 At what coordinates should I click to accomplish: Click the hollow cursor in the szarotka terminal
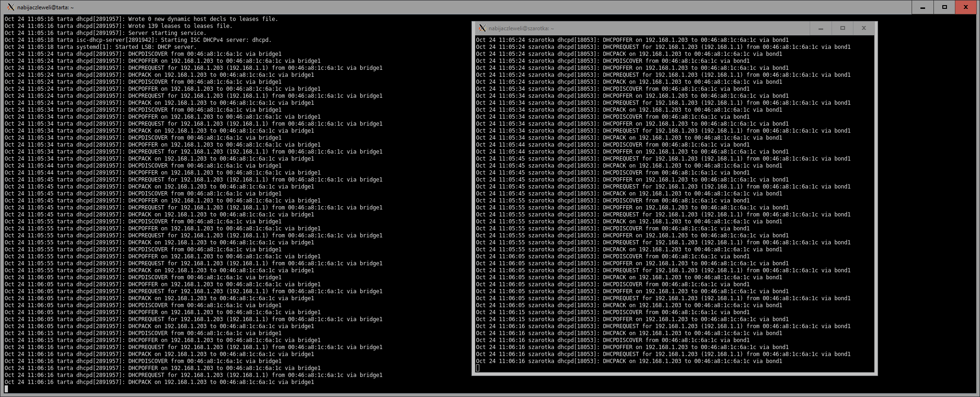click(478, 368)
